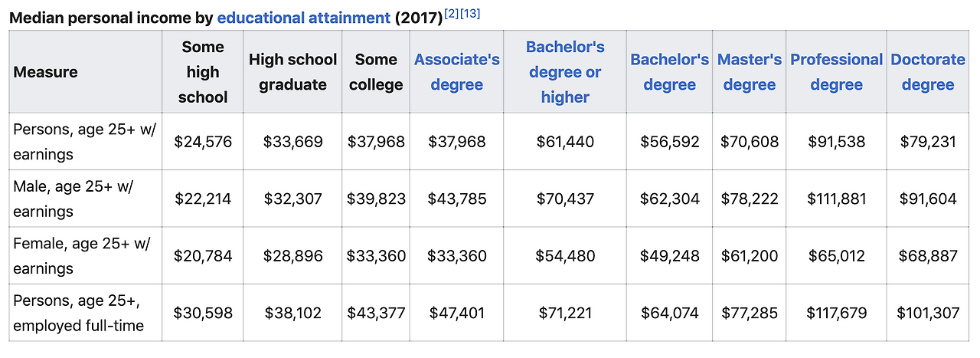The width and height of the screenshot is (980, 358).
Task: Click the table title "Median personal income by"
Action: (x=112, y=18)
